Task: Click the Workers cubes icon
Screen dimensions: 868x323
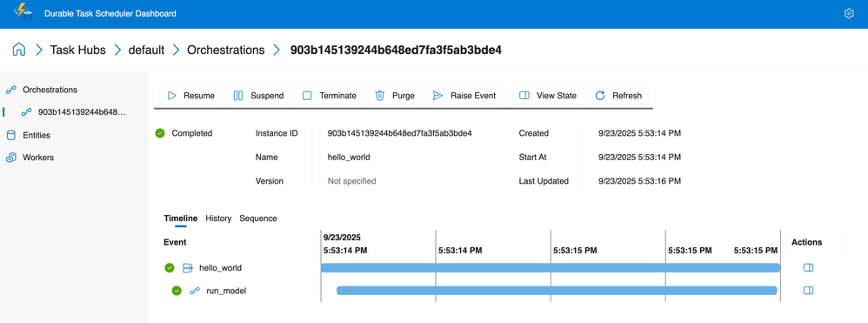Action: pos(10,158)
